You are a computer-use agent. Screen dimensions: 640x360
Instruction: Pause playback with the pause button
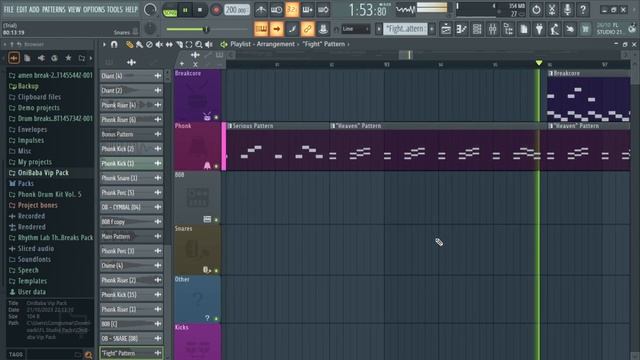(x=185, y=10)
